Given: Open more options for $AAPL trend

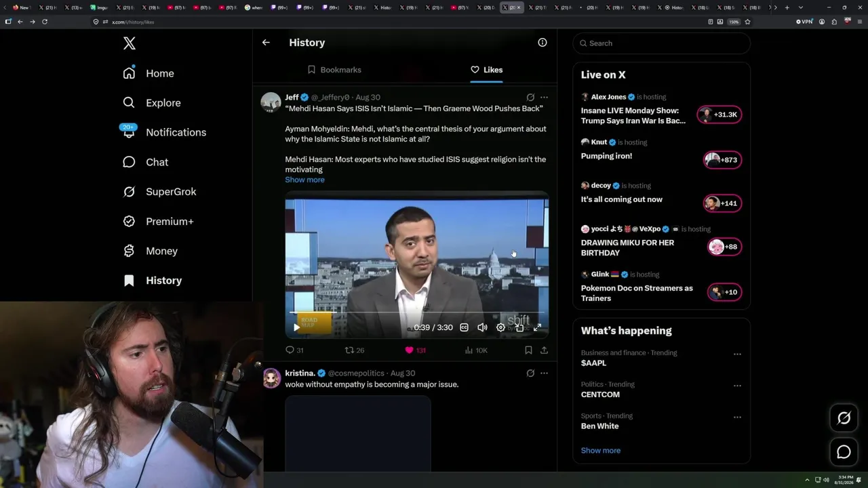Looking at the screenshot, I should pyautogui.click(x=737, y=354).
